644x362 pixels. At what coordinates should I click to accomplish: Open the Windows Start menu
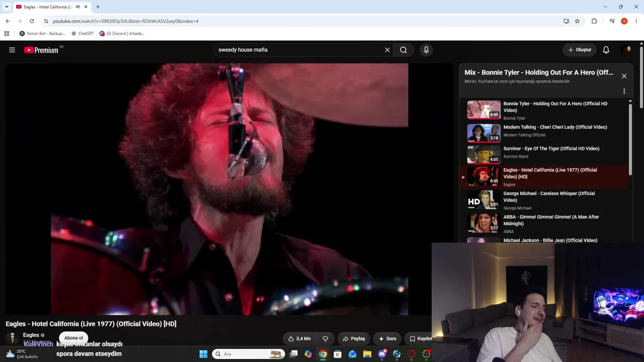tap(203, 354)
